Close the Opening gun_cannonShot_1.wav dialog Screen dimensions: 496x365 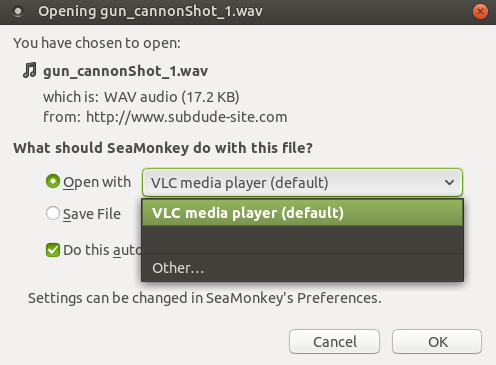point(480,12)
